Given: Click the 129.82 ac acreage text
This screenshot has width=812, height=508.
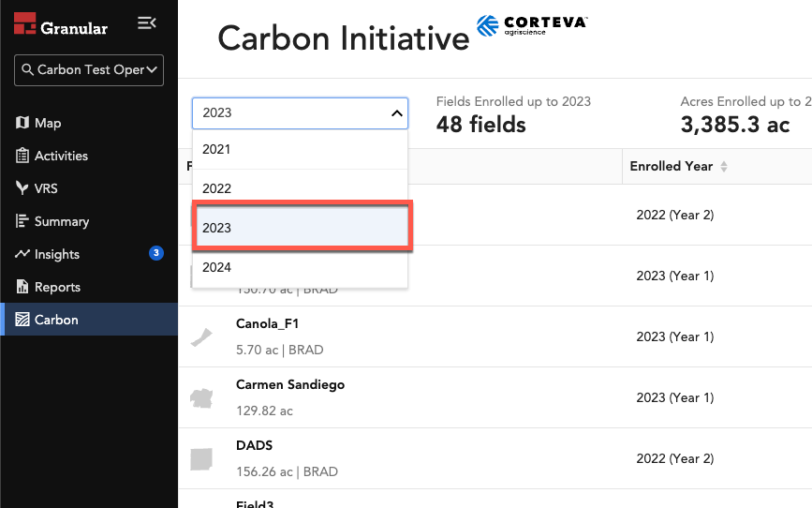Looking at the screenshot, I should 264,411.
